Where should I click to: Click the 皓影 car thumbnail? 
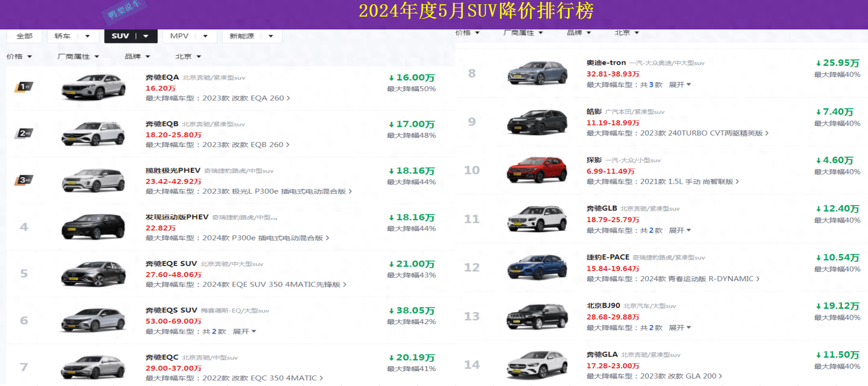click(x=537, y=122)
